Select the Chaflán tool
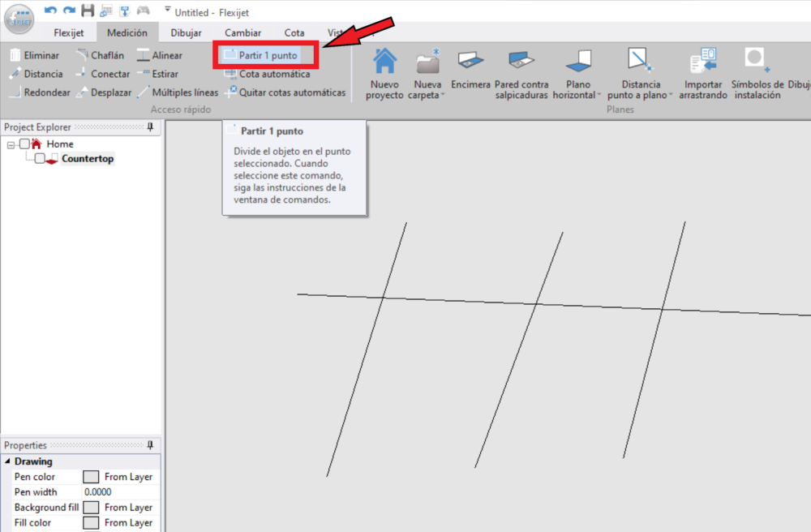The height and width of the screenshot is (532, 811). pyautogui.click(x=101, y=55)
